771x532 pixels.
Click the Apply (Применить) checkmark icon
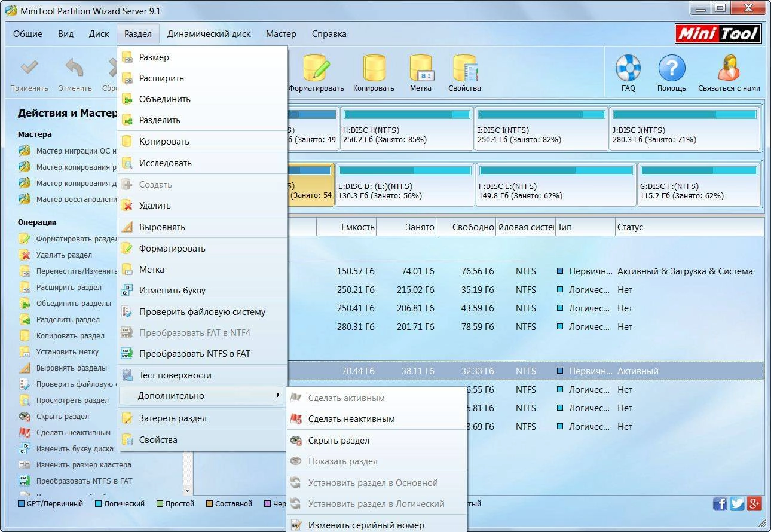[29, 68]
